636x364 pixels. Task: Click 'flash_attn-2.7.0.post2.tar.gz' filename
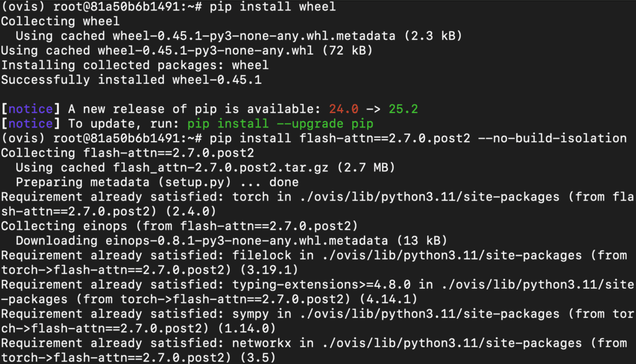[x=220, y=168]
